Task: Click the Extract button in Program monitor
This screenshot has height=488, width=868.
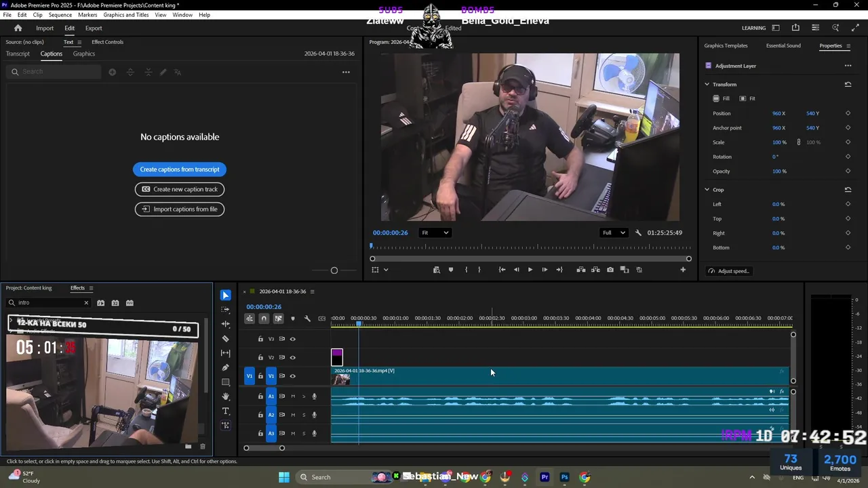Action: tap(595, 270)
